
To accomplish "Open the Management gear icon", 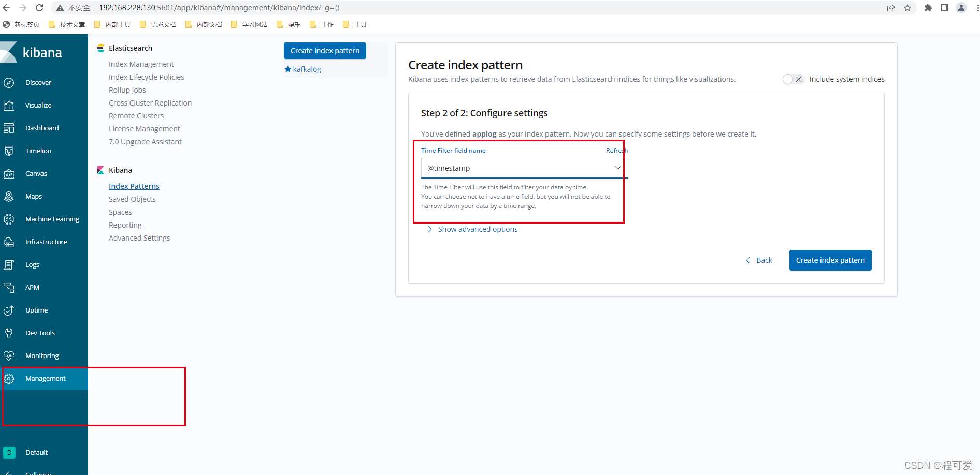I will (x=9, y=379).
